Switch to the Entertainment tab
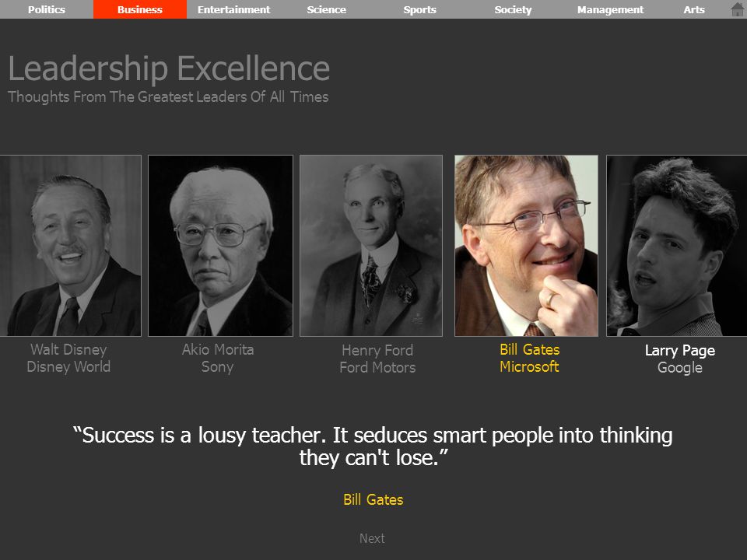Viewport: 747px width, 560px height. pyautogui.click(x=233, y=9)
